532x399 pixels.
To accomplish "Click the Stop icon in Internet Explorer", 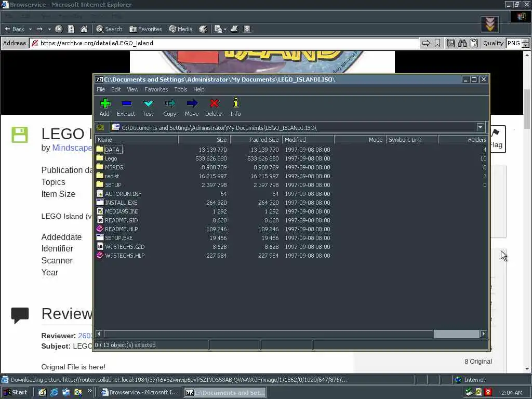I will click(x=59, y=29).
